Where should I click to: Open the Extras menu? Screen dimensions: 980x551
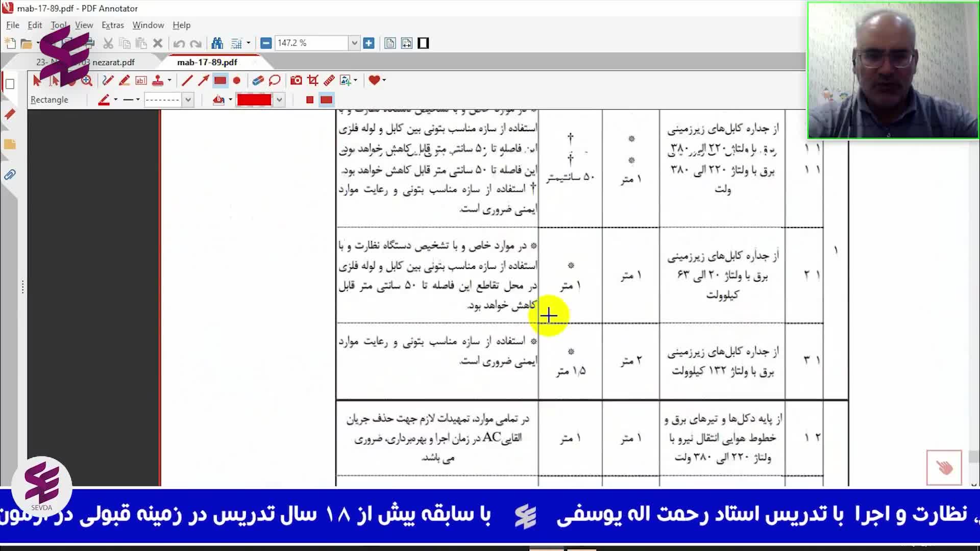click(x=112, y=25)
